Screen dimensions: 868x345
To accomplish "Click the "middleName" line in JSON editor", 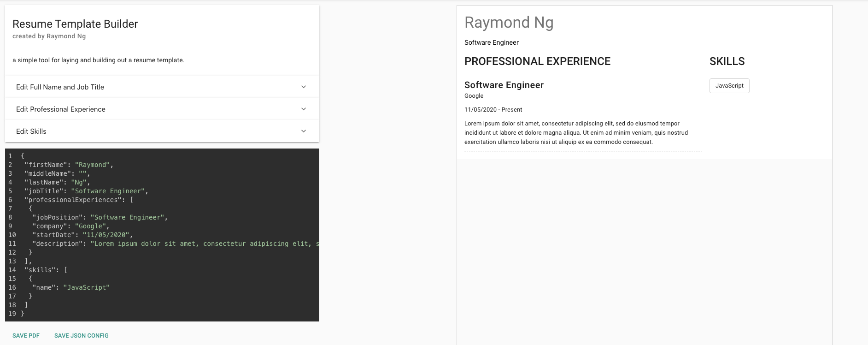I will [57, 173].
